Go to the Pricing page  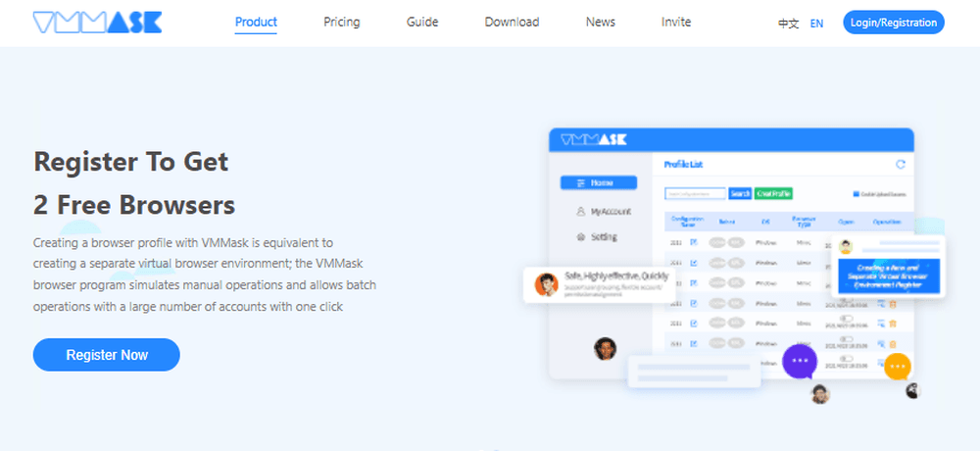coord(342,22)
